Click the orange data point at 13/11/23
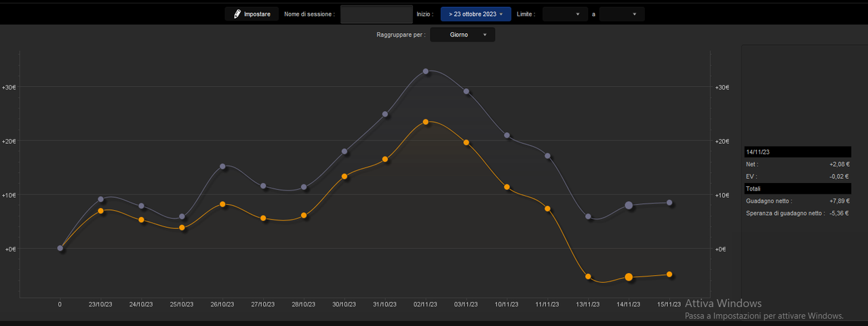Viewport: 868px width, 326px height. 588,277
